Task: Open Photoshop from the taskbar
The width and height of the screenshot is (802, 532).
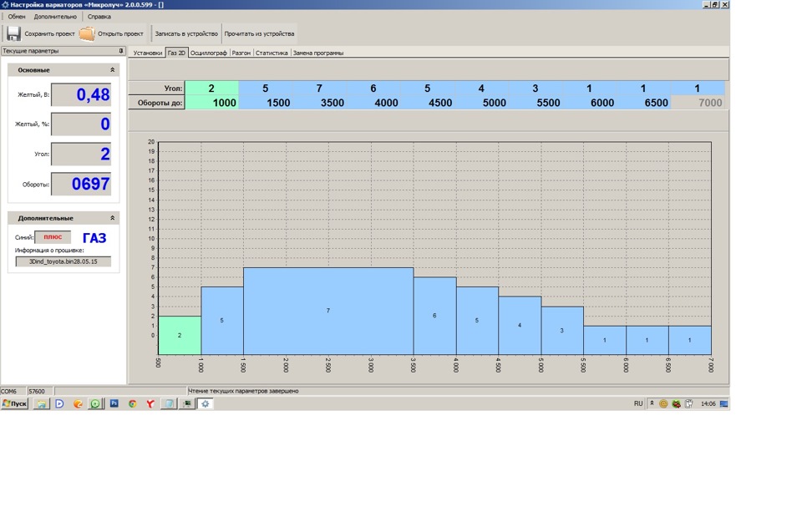Action: click(x=114, y=403)
